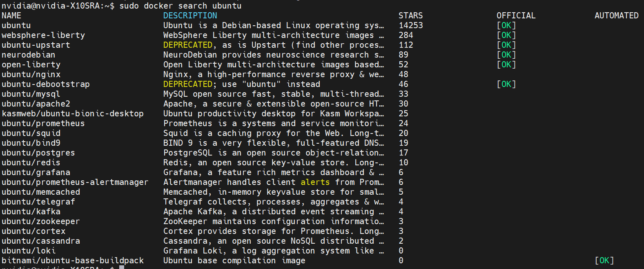Click the ubuntu/postgres image name
Screen dimensions: 644x269
tap(38, 153)
